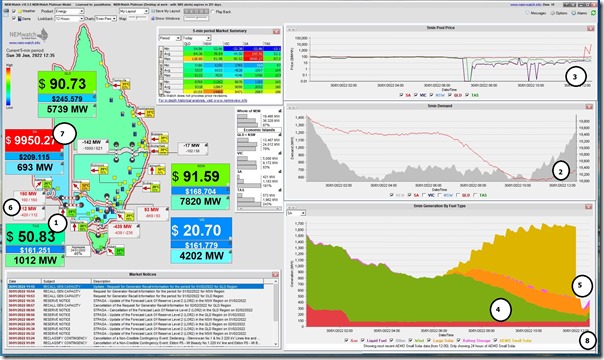Toggle Wind fuel type checkbox
This screenshot has height=360, width=604.
tap(410, 340)
